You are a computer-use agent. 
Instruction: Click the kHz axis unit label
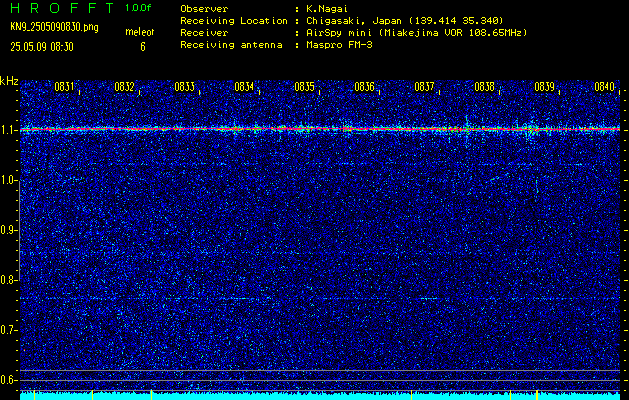tap(9, 81)
